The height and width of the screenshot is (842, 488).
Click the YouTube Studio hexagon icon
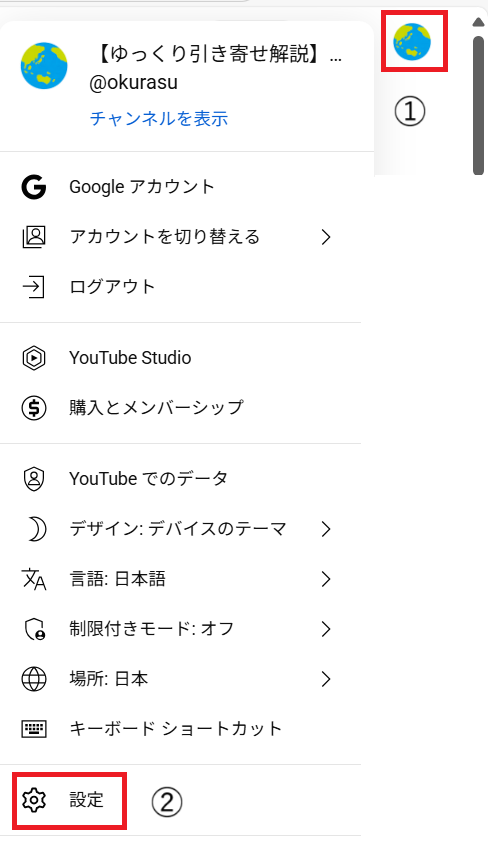(34, 358)
